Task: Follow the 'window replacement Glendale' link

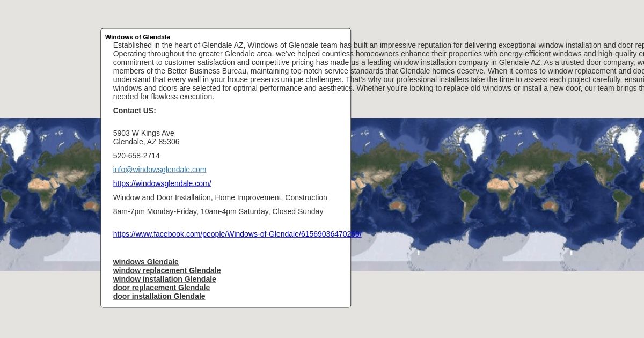Action: [167, 270]
